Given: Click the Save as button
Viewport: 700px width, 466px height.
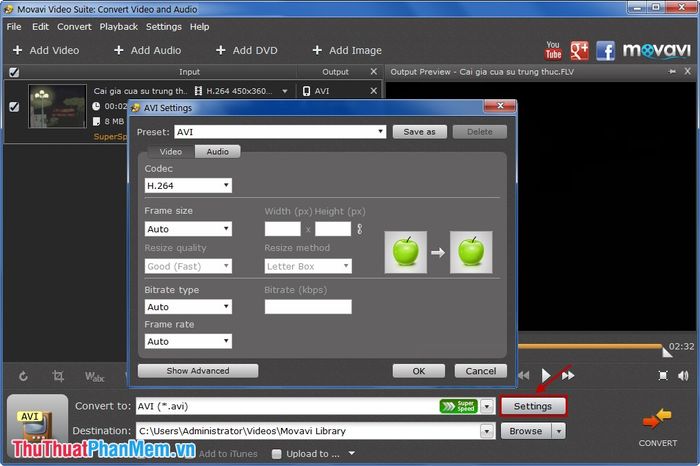Looking at the screenshot, I should click(420, 132).
